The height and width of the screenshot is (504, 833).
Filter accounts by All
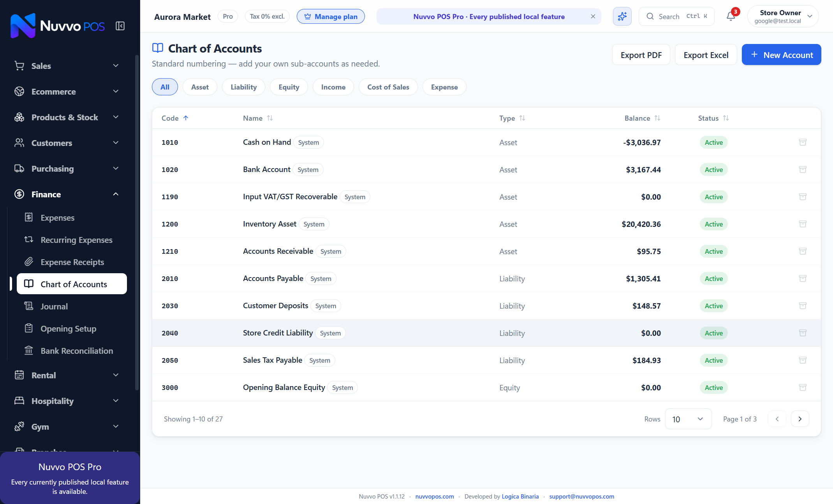tap(165, 87)
